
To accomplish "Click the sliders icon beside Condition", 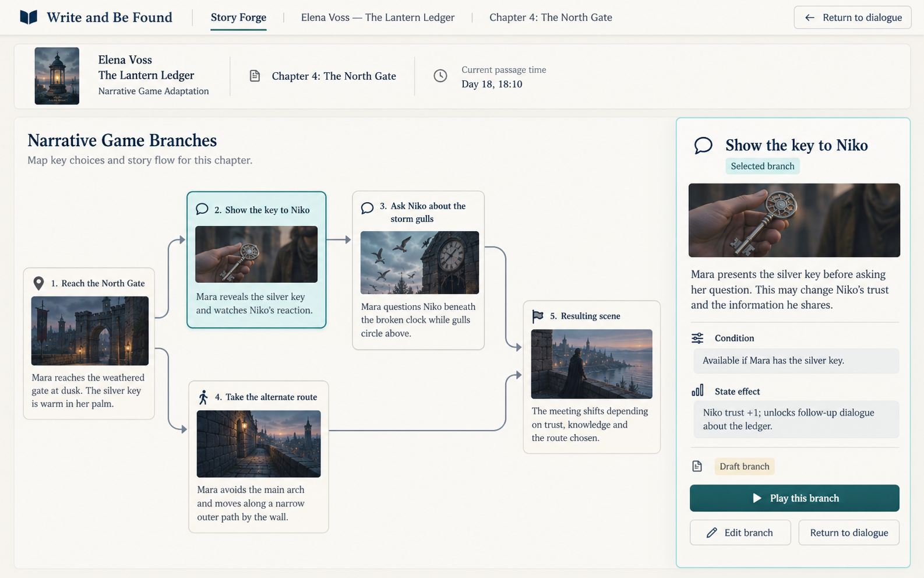I will click(x=697, y=338).
